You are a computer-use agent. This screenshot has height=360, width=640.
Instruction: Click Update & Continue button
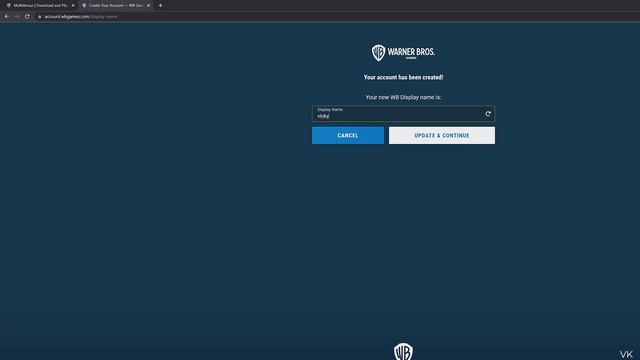pyautogui.click(x=442, y=136)
